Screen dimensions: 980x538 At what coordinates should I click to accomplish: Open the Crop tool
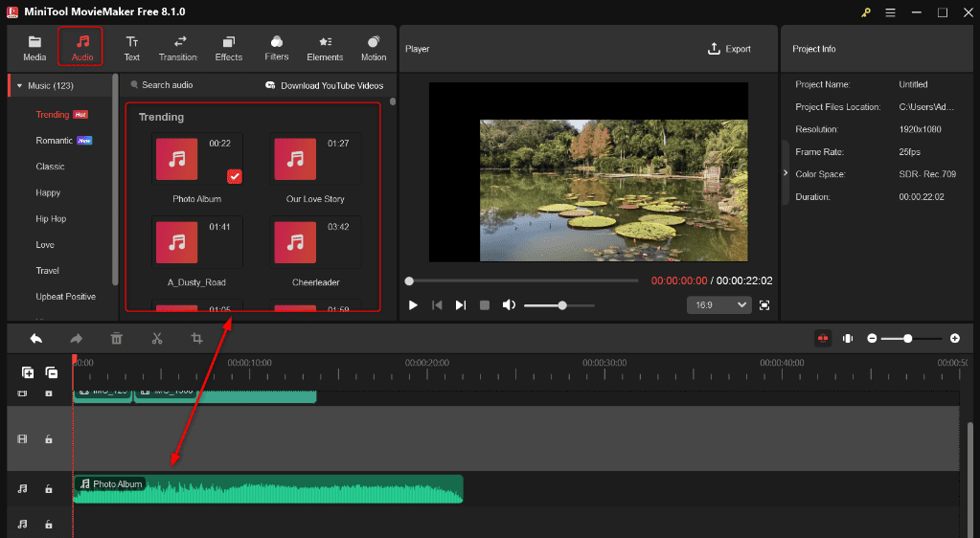[197, 339]
